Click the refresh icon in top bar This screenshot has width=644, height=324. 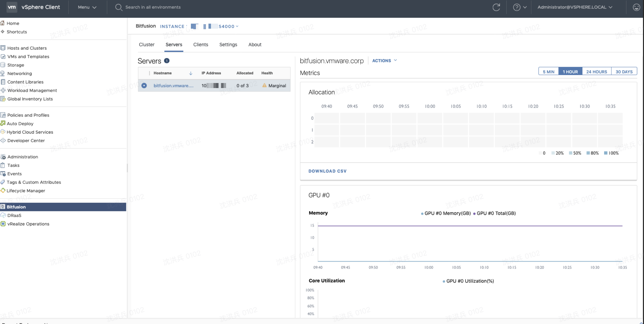tap(496, 7)
